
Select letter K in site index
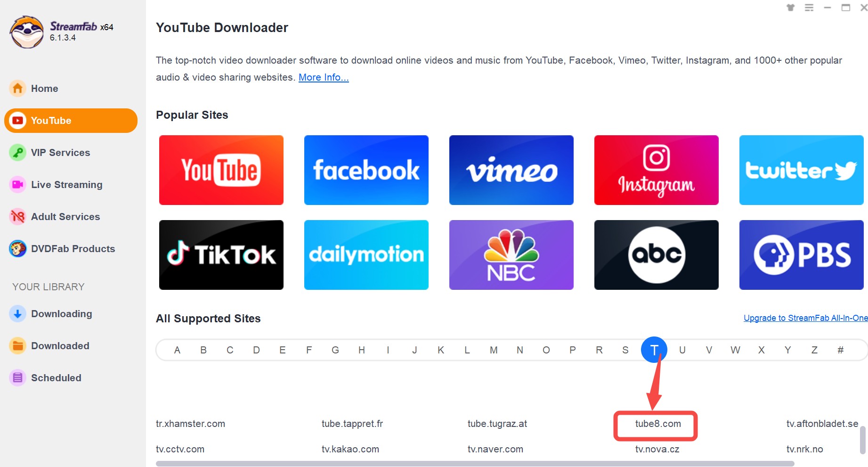pos(441,350)
